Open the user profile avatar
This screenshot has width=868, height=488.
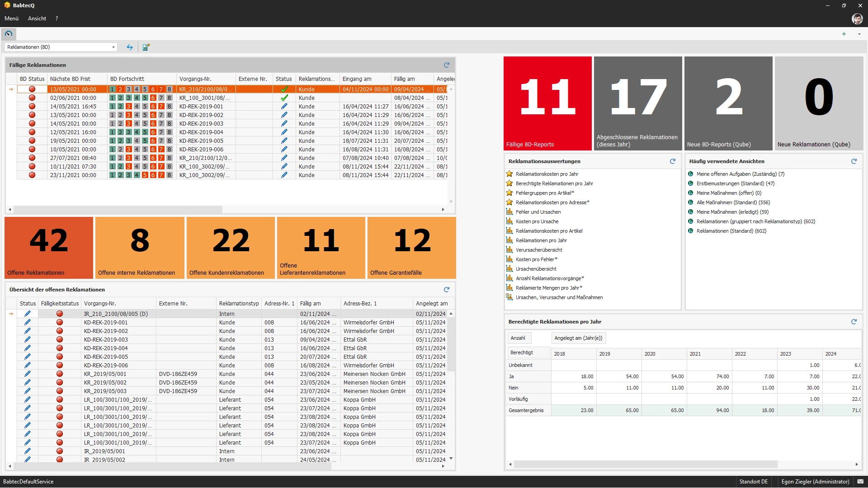(x=857, y=19)
